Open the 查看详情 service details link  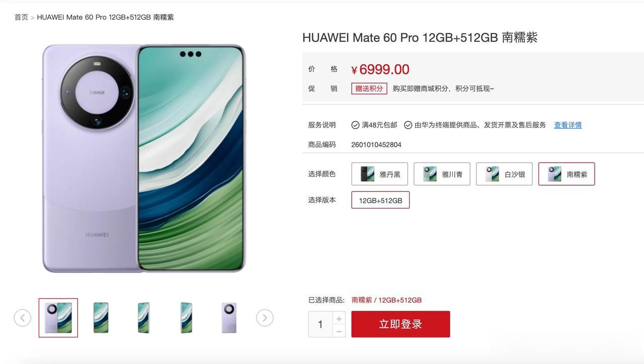[x=568, y=125]
